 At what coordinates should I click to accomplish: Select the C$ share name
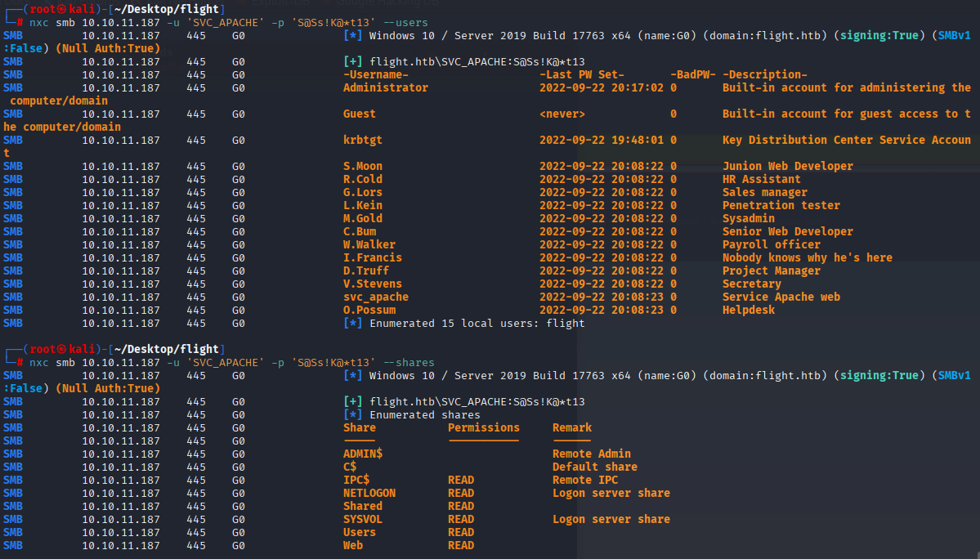349,467
